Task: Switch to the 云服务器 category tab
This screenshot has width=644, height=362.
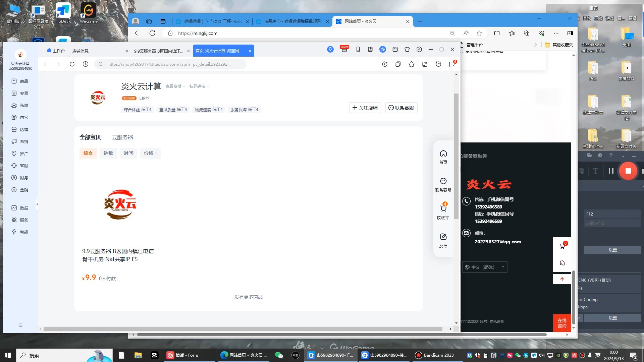Action: tap(122, 137)
